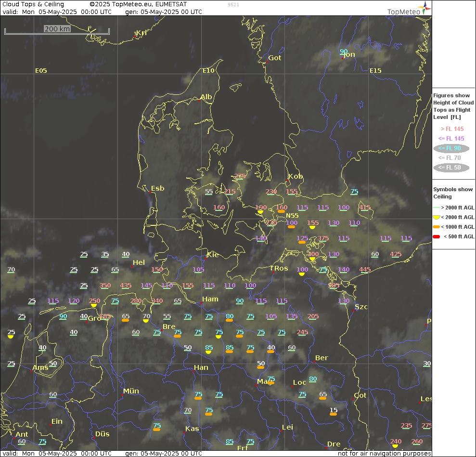The image size is (476, 457).
Task: Click the Dre city marker
Action: (326, 447)
